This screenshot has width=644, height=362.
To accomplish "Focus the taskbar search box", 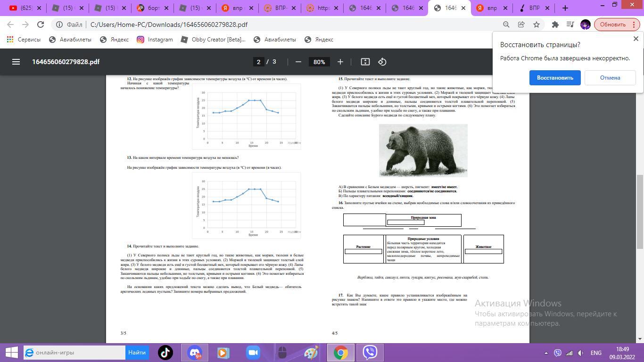I will click(x=74, y=353).
